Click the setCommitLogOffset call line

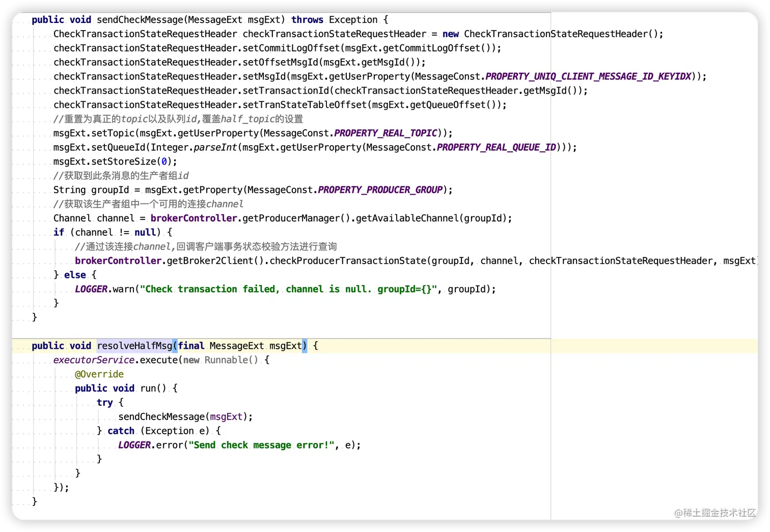click(x=278, y=48)
